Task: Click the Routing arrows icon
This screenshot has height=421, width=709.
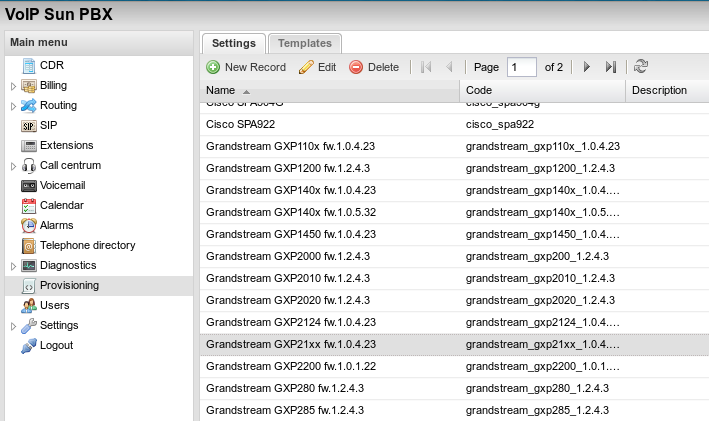Action: 29,105
